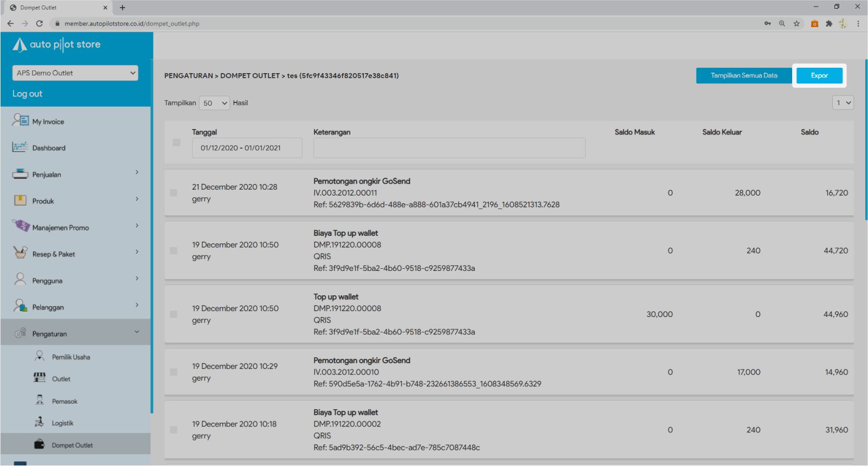868x466 pixels.
Task: Bookmark this page with the star icon
Action: pyautogui.click(x=796, y=24)
